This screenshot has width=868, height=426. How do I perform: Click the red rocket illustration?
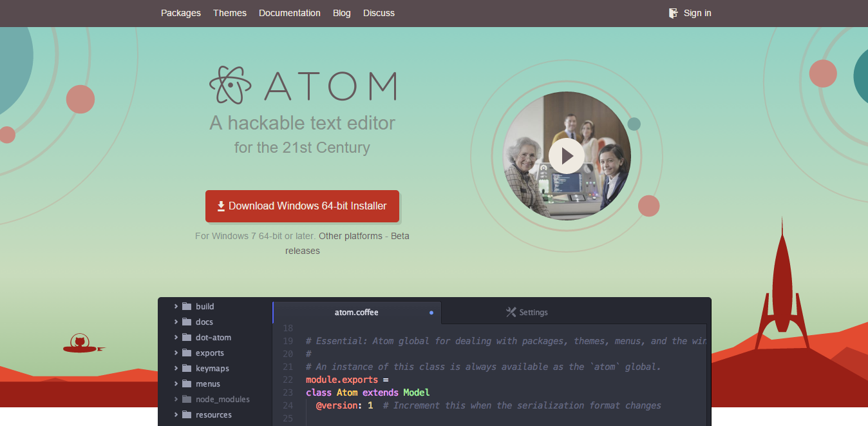(782, 290)
